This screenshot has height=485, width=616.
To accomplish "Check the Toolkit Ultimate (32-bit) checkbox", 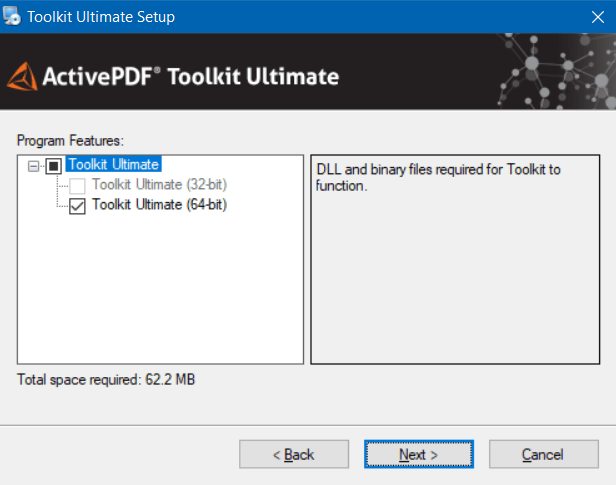I will coord(77,186).
